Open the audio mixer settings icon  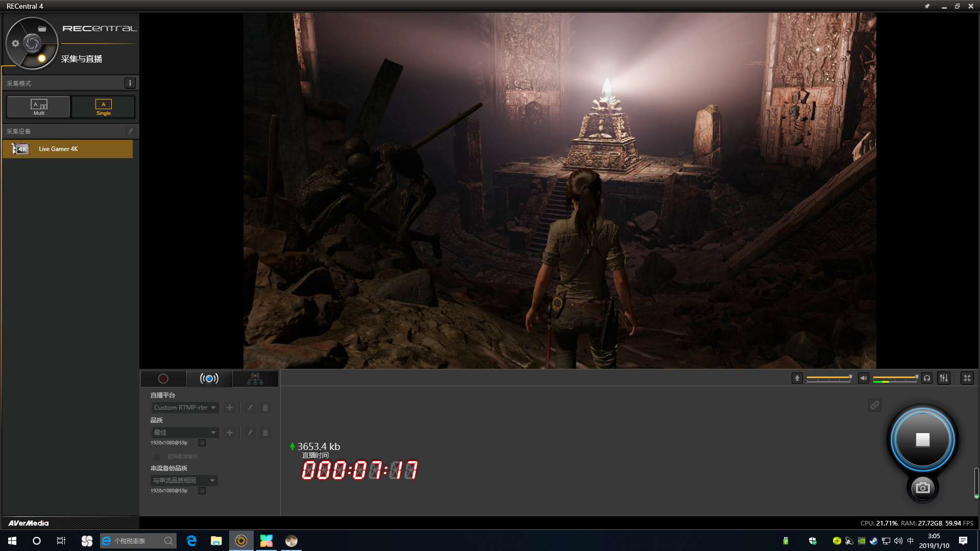coord(944,378)
